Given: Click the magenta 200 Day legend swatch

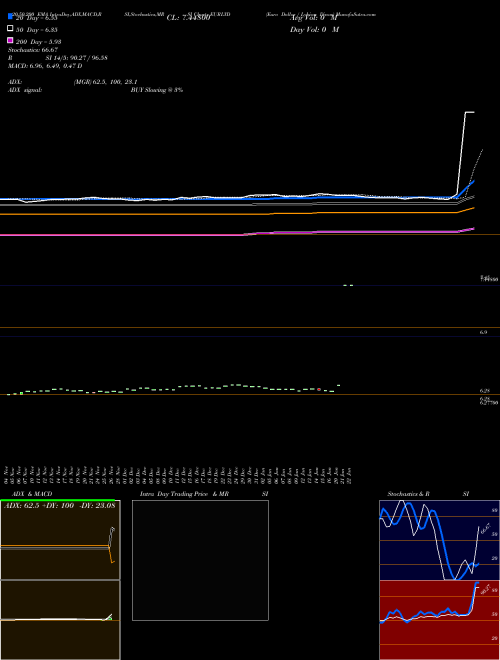Looking at the screenshot, I should [10, 40].
